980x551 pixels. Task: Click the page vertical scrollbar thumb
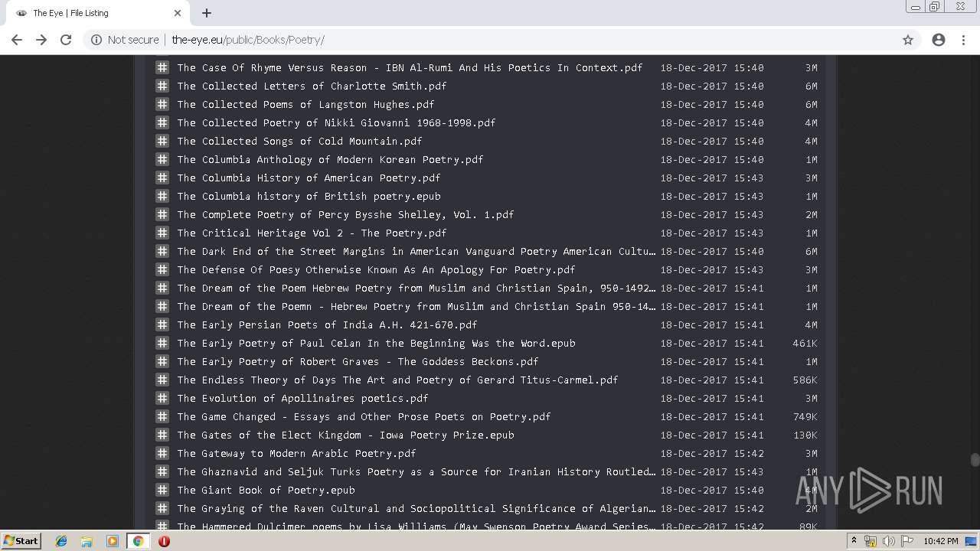[975, 459]
